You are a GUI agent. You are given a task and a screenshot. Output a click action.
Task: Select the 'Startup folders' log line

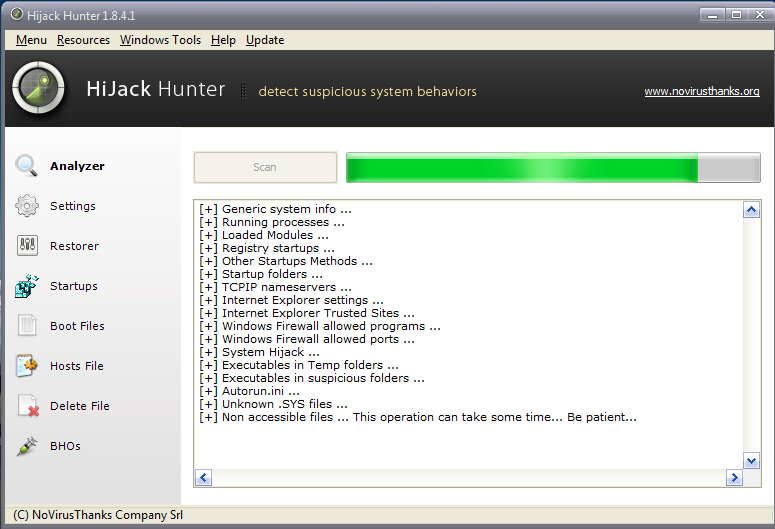[261, 274]
